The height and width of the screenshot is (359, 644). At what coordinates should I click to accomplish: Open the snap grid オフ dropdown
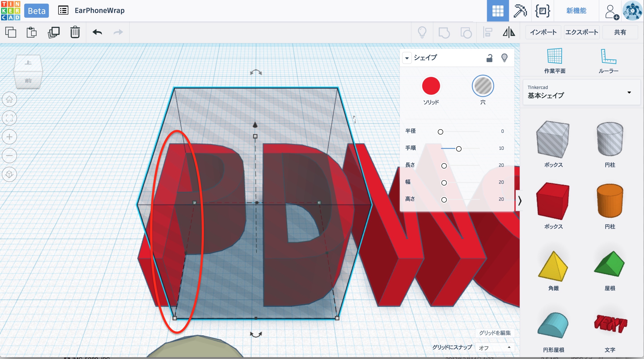coord(494,348)
